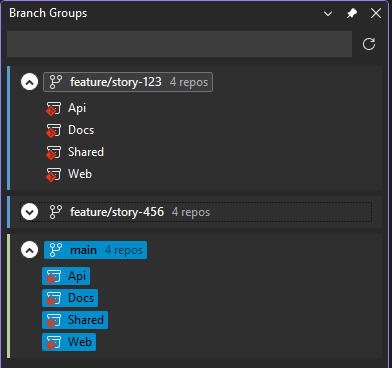The height and width of the screenshot is (368, 392).
Task: Click the refresh icon beside the search box
Action: (x=369, y=44)
